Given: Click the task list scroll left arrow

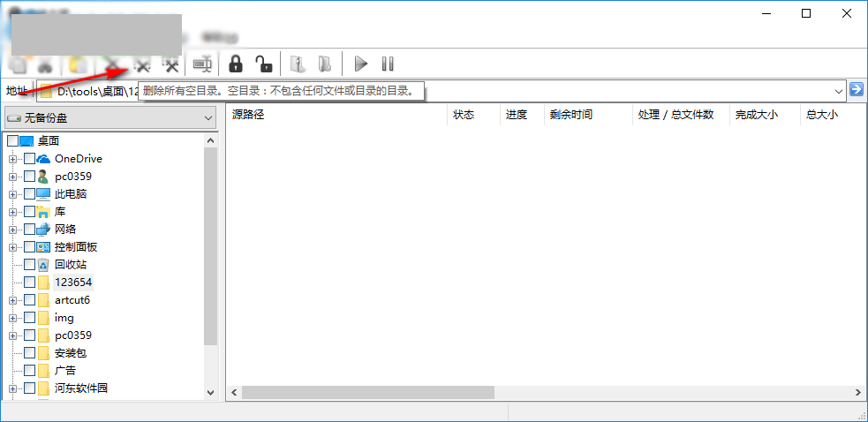Looking at the screenshot, I should point(234,392).
